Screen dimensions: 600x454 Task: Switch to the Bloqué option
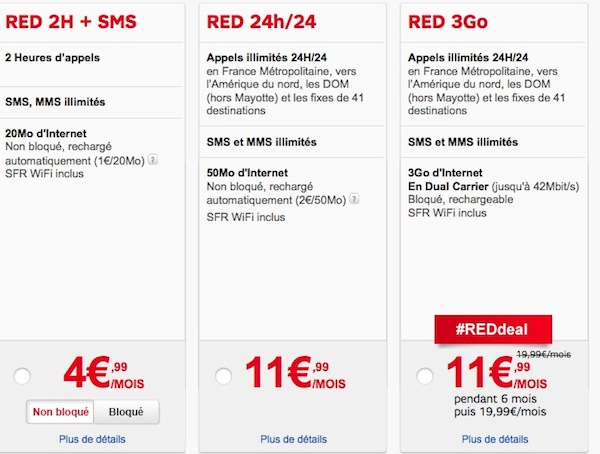(x=126, y=412)
